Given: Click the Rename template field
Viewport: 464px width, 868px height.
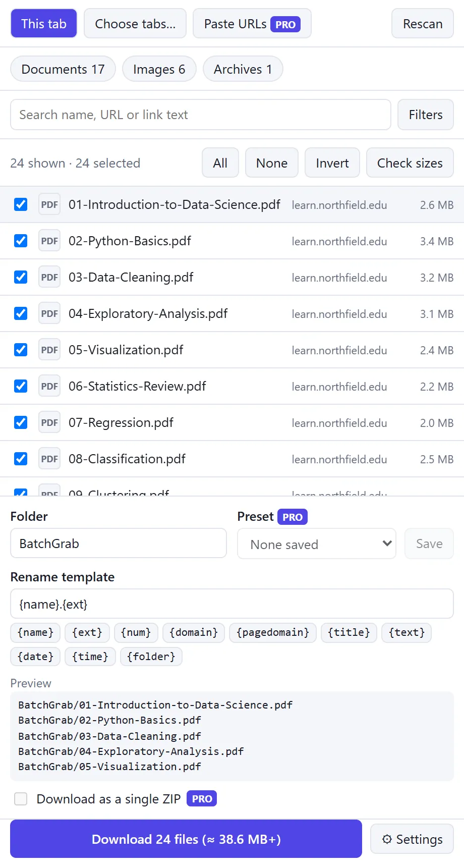Looking at the screenshot, I should pos(232,604).
